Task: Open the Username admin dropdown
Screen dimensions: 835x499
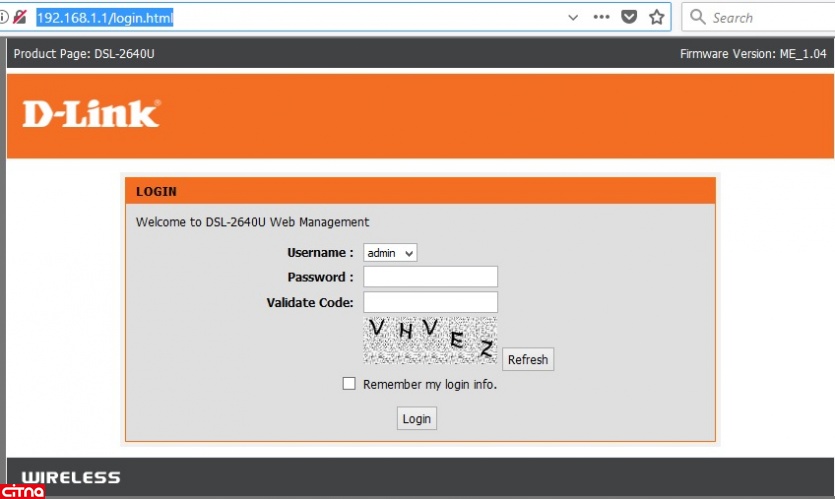Action: pyautogui.click(x=390, y=254)
